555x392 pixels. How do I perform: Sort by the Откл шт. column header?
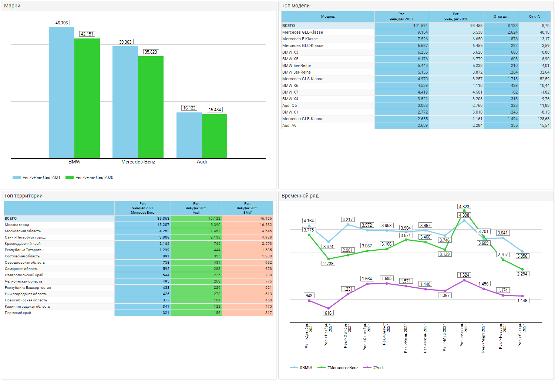tap(501, 17)
